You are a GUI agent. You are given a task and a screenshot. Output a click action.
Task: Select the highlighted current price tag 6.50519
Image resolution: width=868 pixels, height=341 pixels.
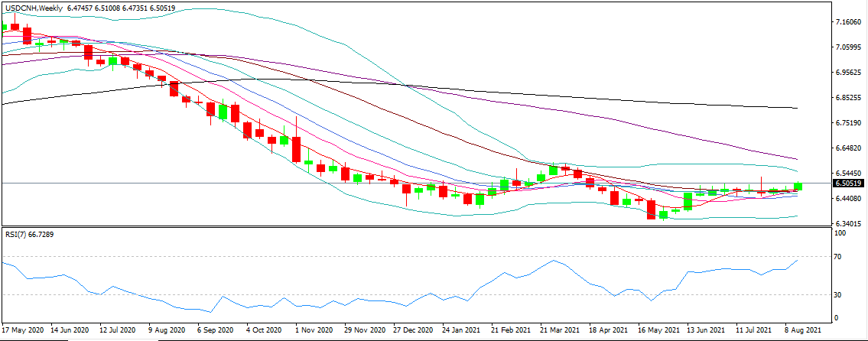(849, 183)
